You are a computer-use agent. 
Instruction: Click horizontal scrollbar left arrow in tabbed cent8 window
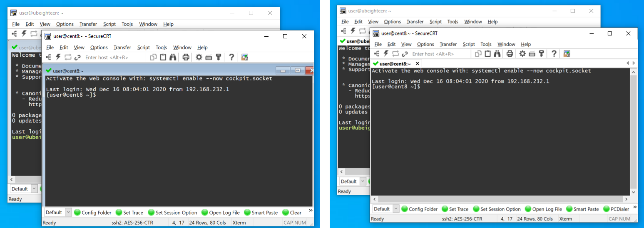pos(374,200)
